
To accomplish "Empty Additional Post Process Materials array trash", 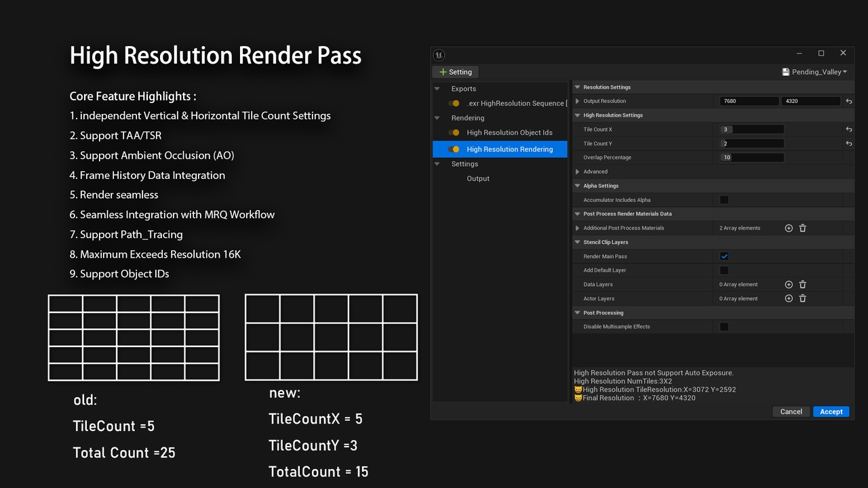I will [803, 228].
